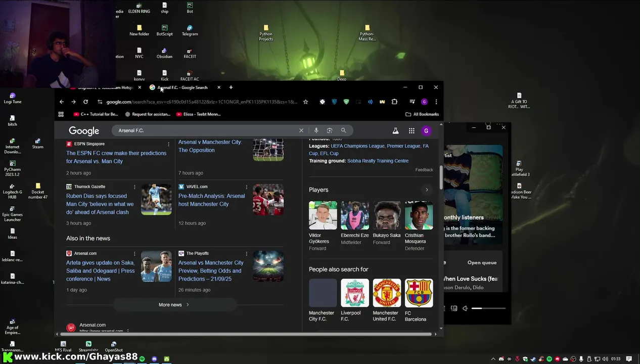Viewport: 640px width, 364px height.
Task: Select Bukayo Saka player card
Action: 387,223
